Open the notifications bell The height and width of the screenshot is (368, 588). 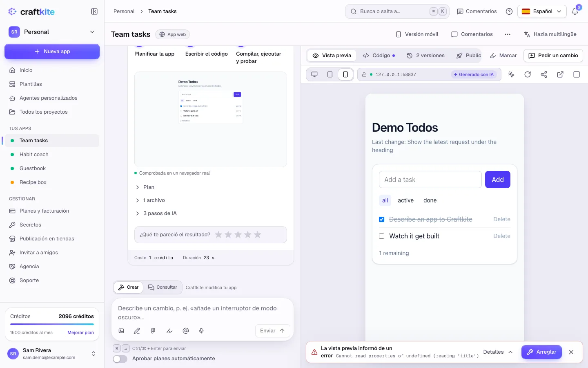point(575,11)
